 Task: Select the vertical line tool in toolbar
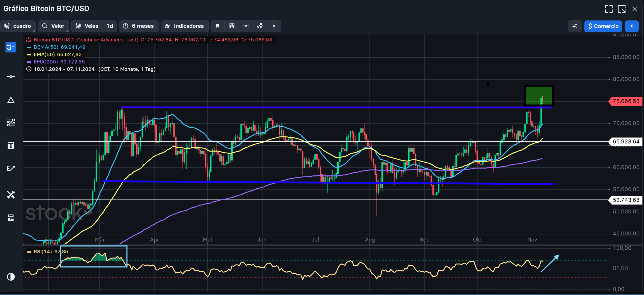click(274, 26)
